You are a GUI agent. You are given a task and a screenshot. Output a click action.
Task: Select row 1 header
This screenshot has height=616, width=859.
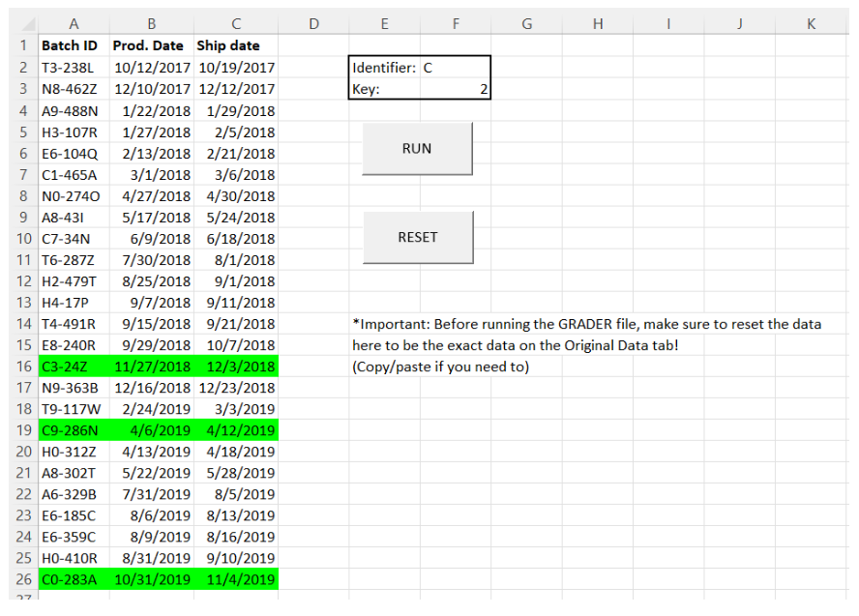point(22,44)
